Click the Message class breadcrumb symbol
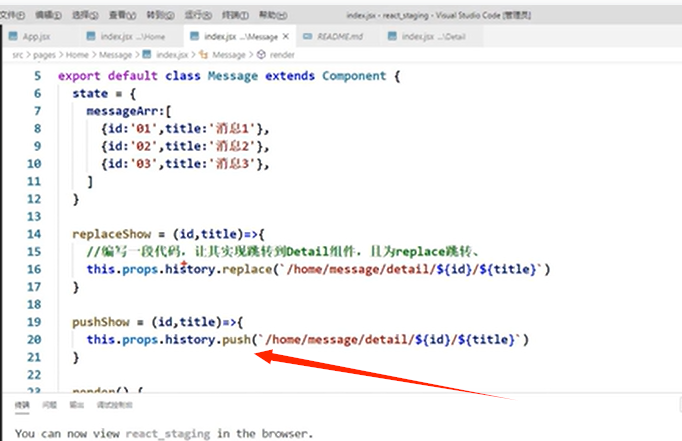The image size is (682, 441). pyautogui.click(x=229, y=55)
